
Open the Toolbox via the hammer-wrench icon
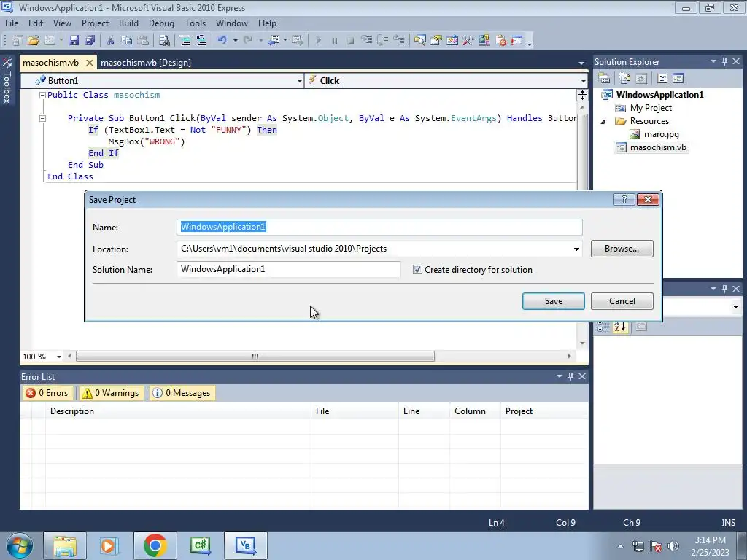pos(468,41)
